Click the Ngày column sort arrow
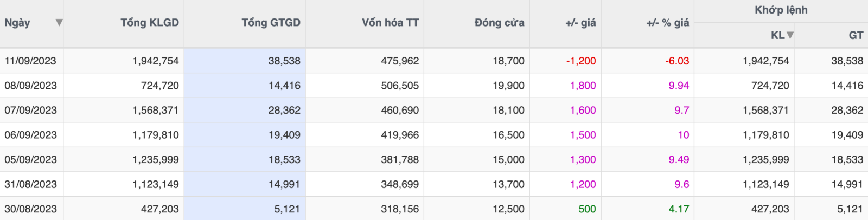 (59, 23)
